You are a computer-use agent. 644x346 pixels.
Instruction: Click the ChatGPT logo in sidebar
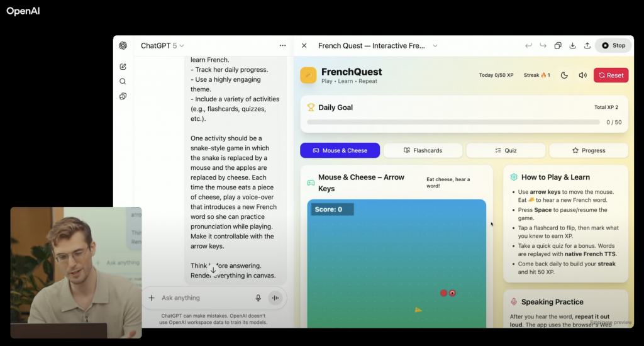[x=123, y=45]
